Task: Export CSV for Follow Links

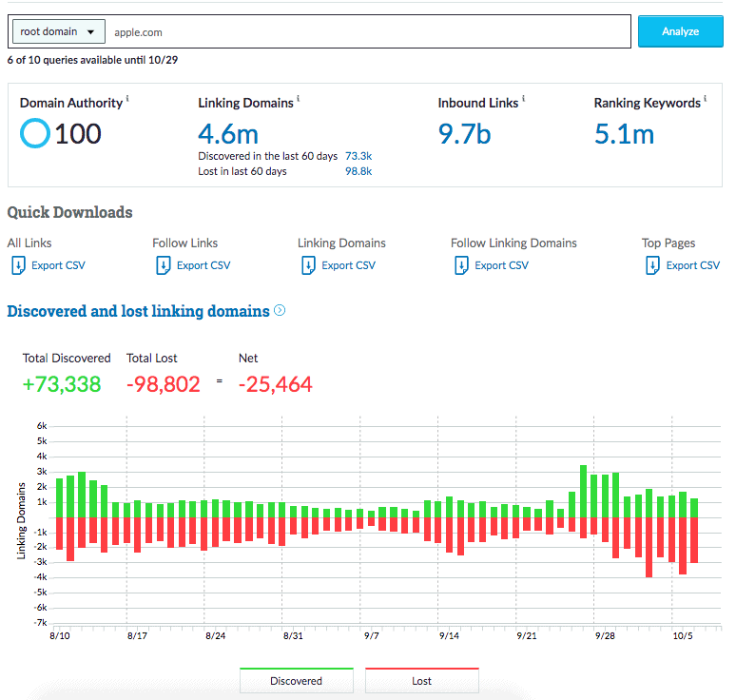Action: click(203, 265)
